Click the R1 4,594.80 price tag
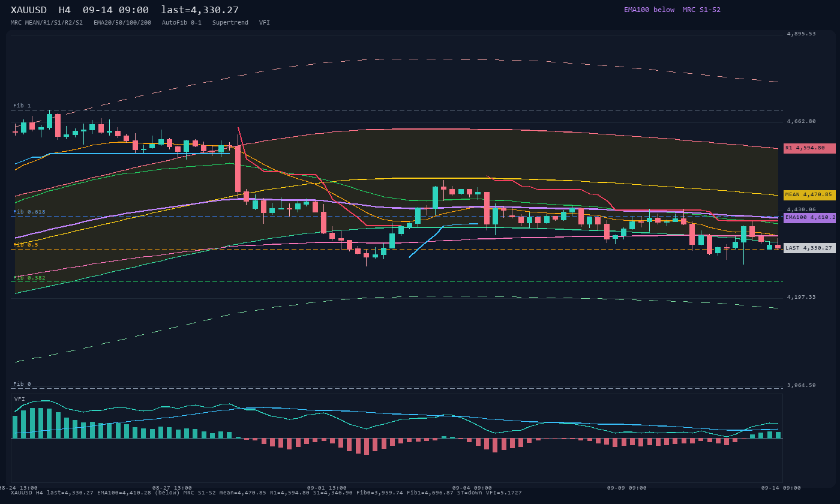 point(809,148)
